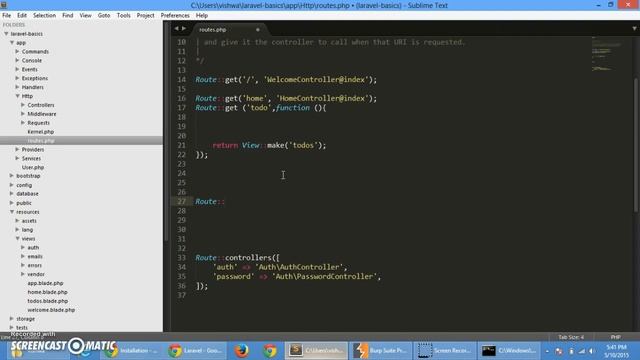
Task: Collapse the Http folder
Action: coord(18,96)
